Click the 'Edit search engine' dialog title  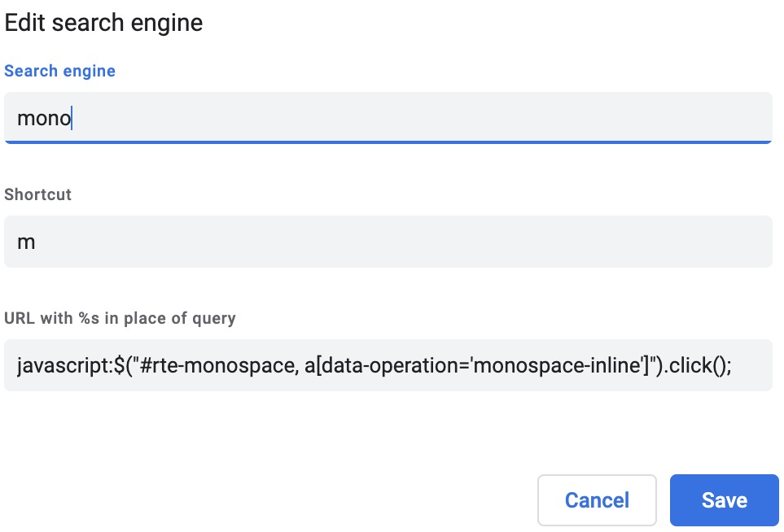(103, 22)
